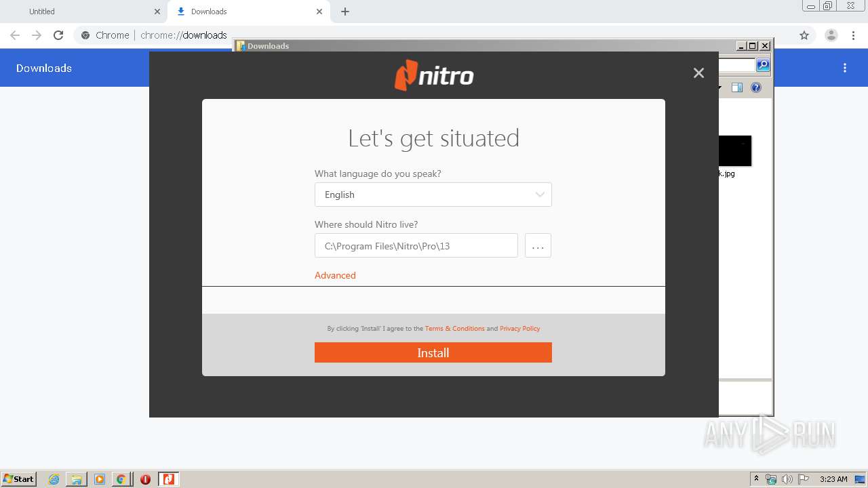Screen dimensions: 868x488
Task: Select the Nitro installer taskbar icon
Action: [x=168, y=479]
